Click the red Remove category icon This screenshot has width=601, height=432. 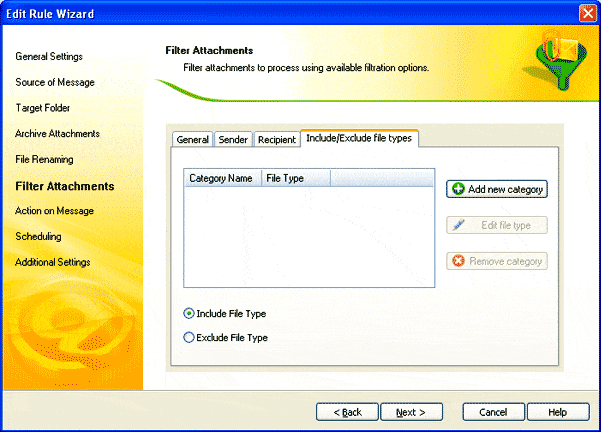tap(458, 261)
